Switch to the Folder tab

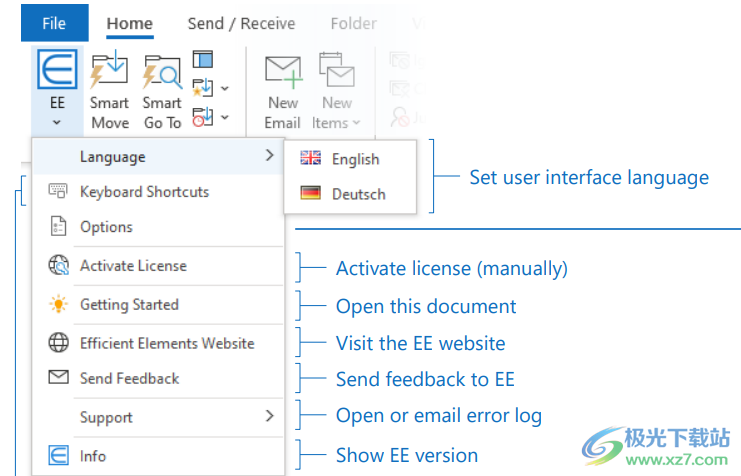coord(353,23)
